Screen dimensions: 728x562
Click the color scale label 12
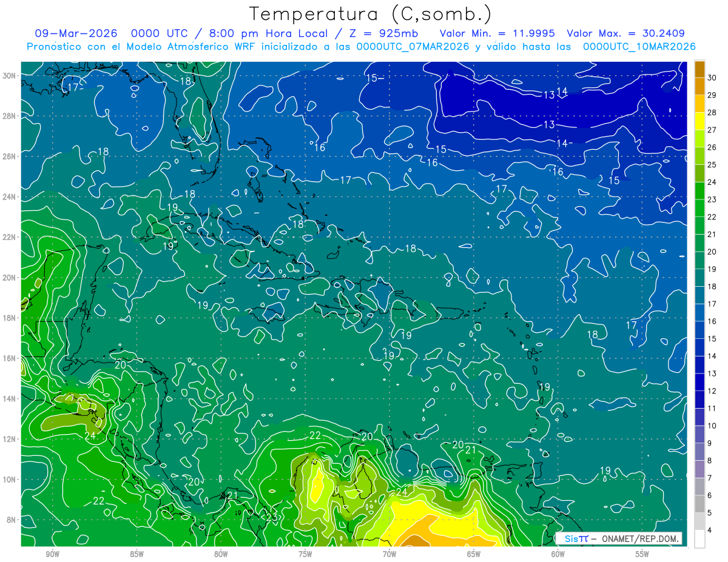pos(712,391)
